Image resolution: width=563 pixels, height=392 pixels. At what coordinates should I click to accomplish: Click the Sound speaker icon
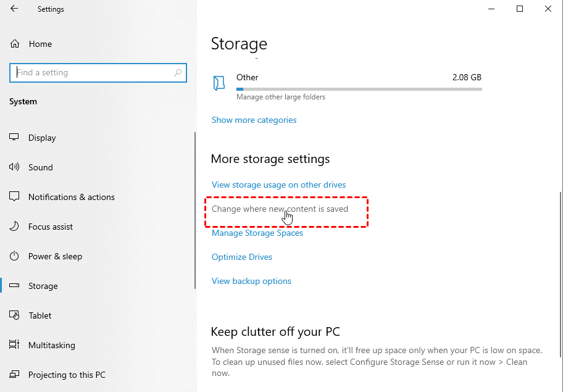15,167
